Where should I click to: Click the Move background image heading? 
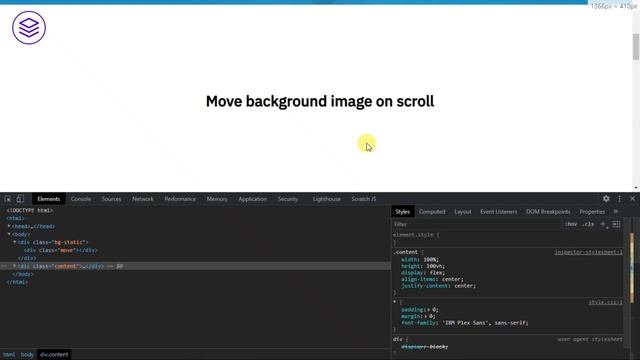(320, 101)
